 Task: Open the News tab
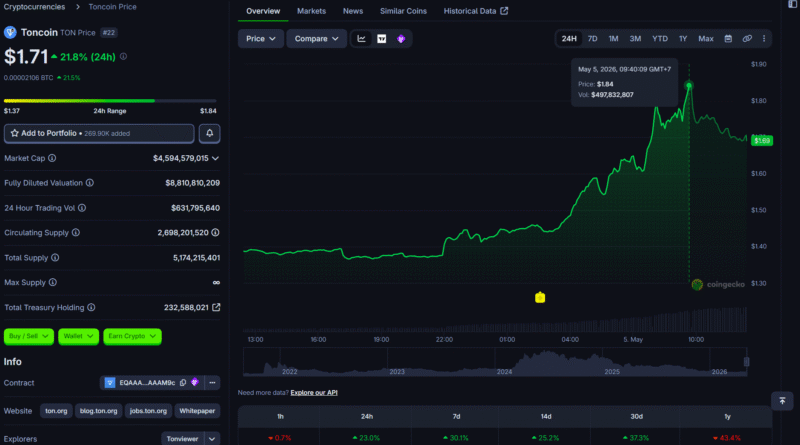pyautogui.click(x=353, y=11)
